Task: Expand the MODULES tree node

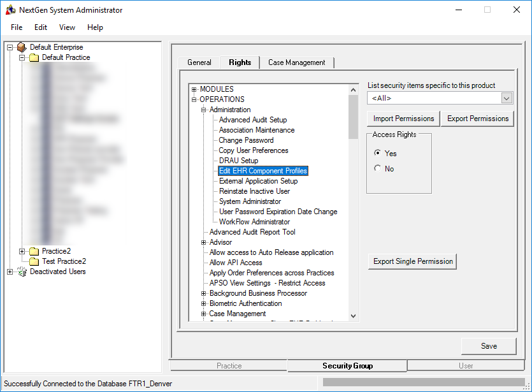Action: point(194,90)
